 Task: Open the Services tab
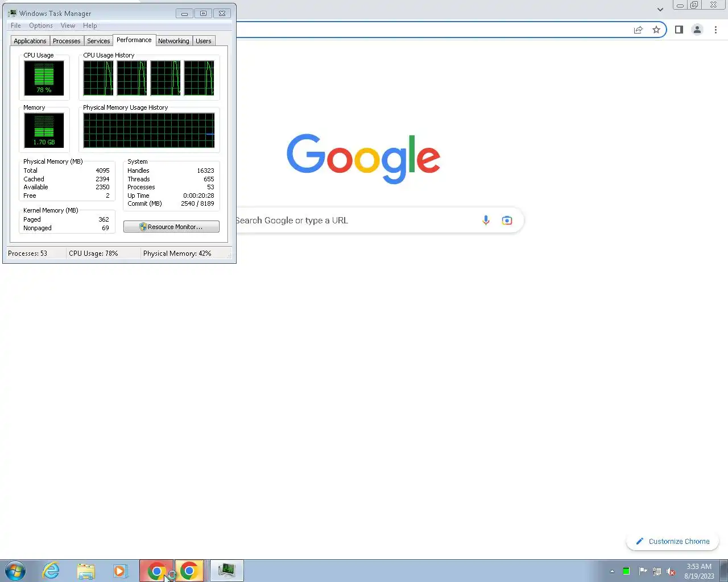click(98, 41)
